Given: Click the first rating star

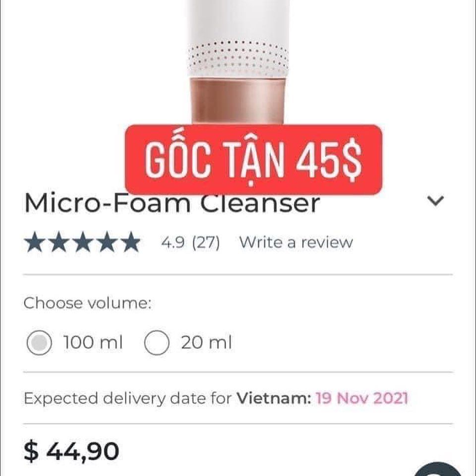Looking at the screenshot, I should point(35,242).
